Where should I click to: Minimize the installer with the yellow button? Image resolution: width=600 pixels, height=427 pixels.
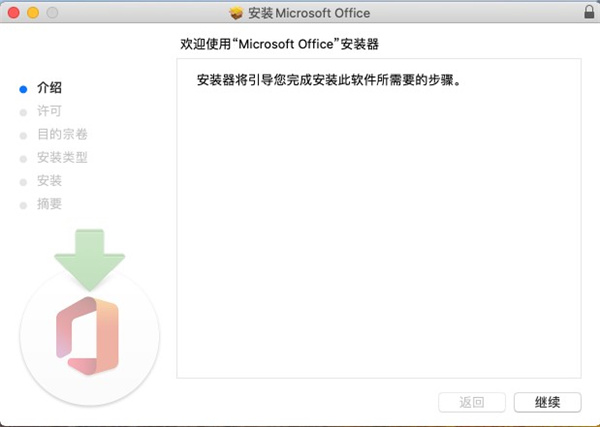[x=33, y=13]
